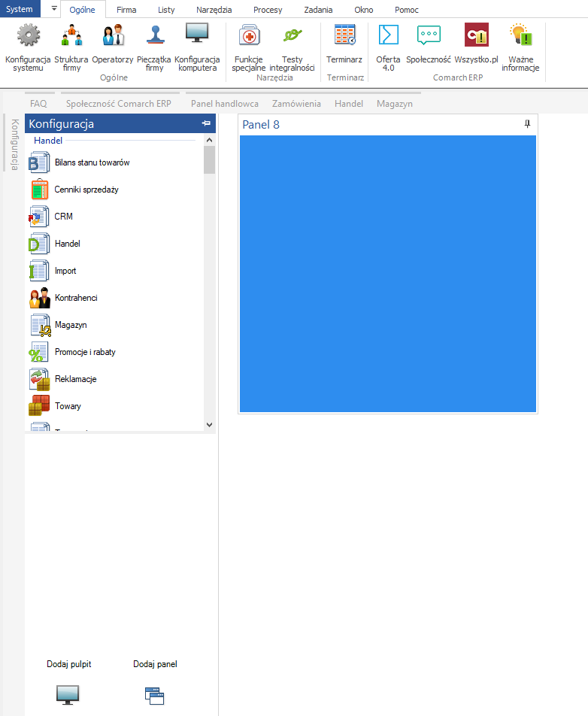Toggle pin on Konfiguracja panel header
Image resolution: width=588 pixels, height=716 pixels.
click(x=206, y=123)
